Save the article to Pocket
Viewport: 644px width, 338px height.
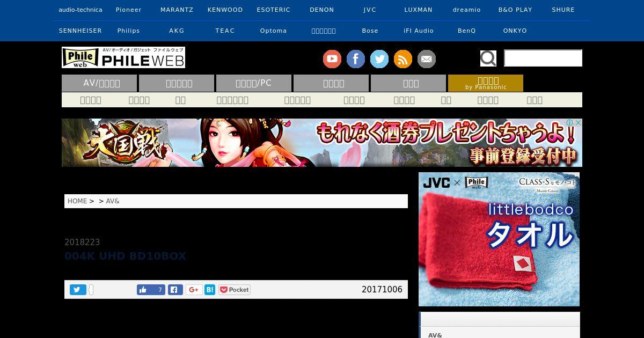pos(235,290)
